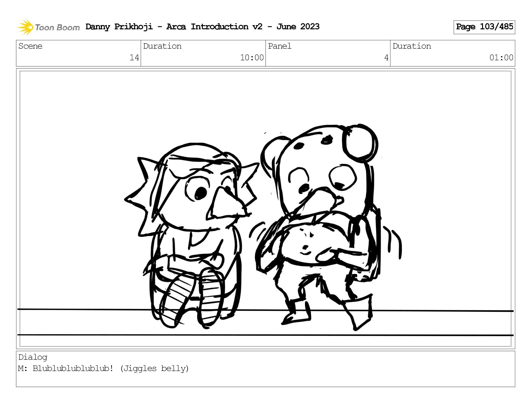Select the title 'Danny Prikhoji - Arca Introduction v2 - June 2023'
Viewport: 532px width, 411px height.
tap(202, 27)
